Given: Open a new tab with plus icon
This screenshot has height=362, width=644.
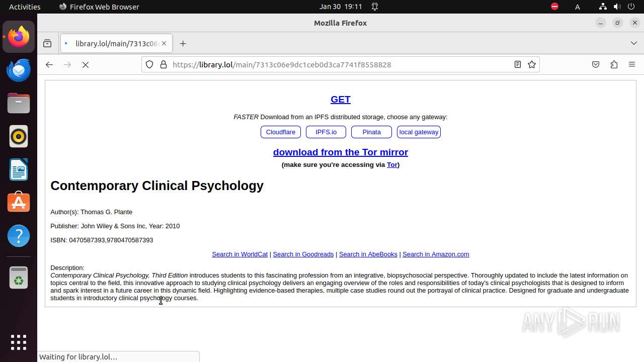Looking at the screenshot, I should coord(183,44).
